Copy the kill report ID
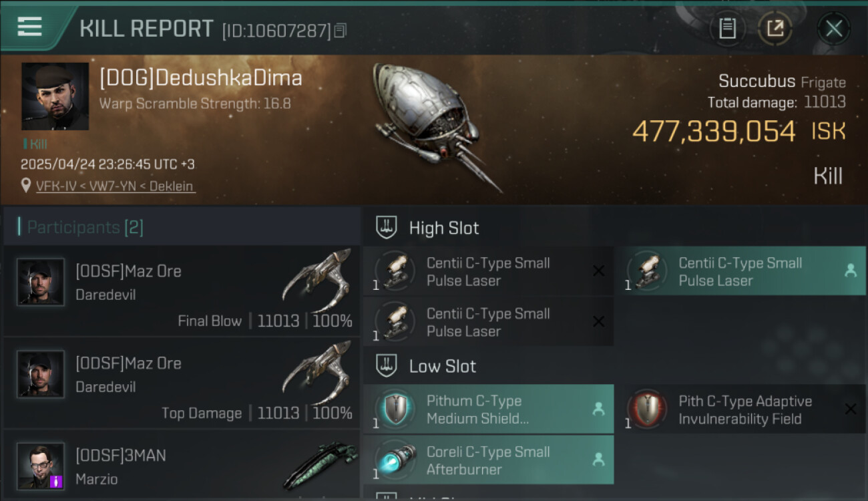Screen dimensions: 868x501 pyautogui.click(x=341, y=31)
